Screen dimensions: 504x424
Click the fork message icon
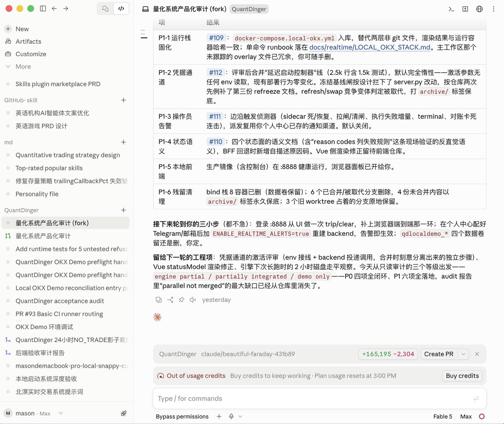(x=170, y=300)
